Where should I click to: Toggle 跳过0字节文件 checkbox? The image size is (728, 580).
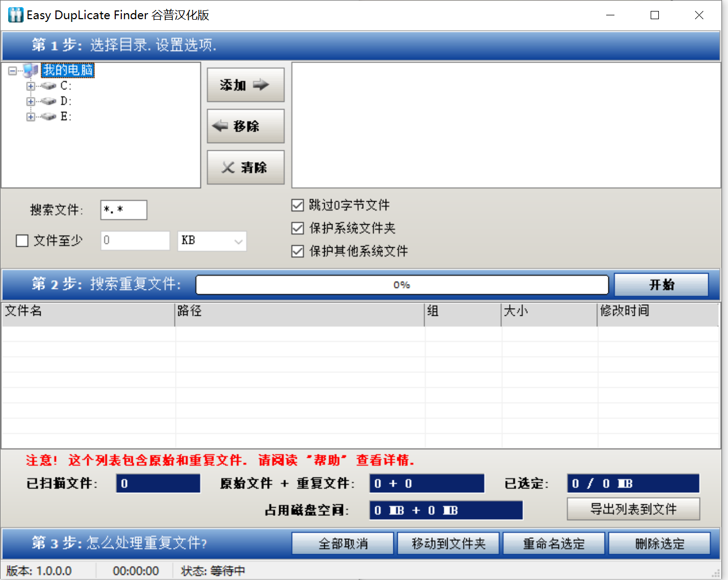coord(297,206)
